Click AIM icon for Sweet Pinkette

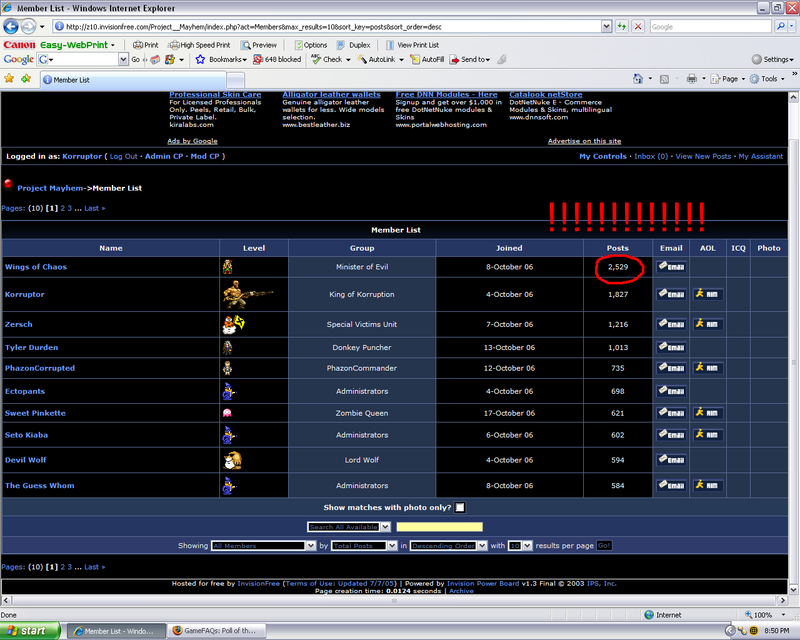[708, 413]
